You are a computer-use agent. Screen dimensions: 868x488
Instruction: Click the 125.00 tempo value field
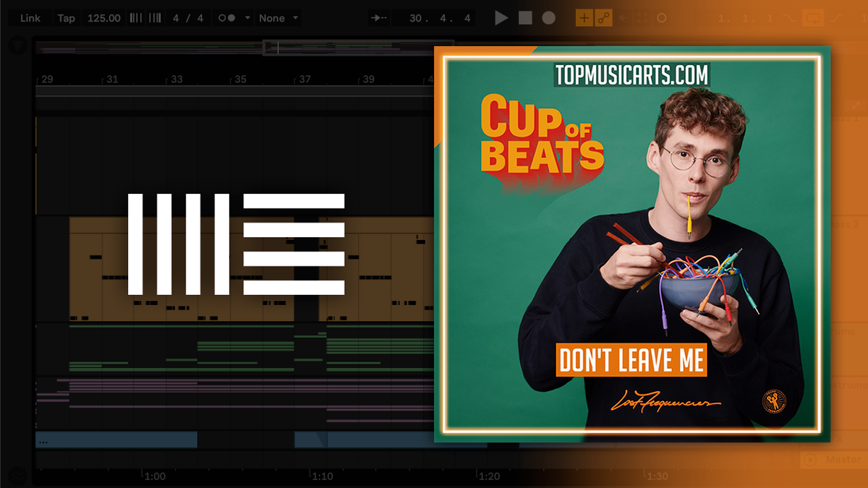pos(105,17)
